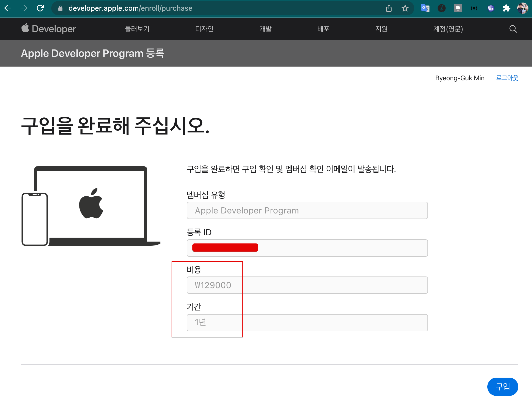The image size is (532, 401).
Task: Click the Apple Developer logo
Action: [x=48, y=29]
